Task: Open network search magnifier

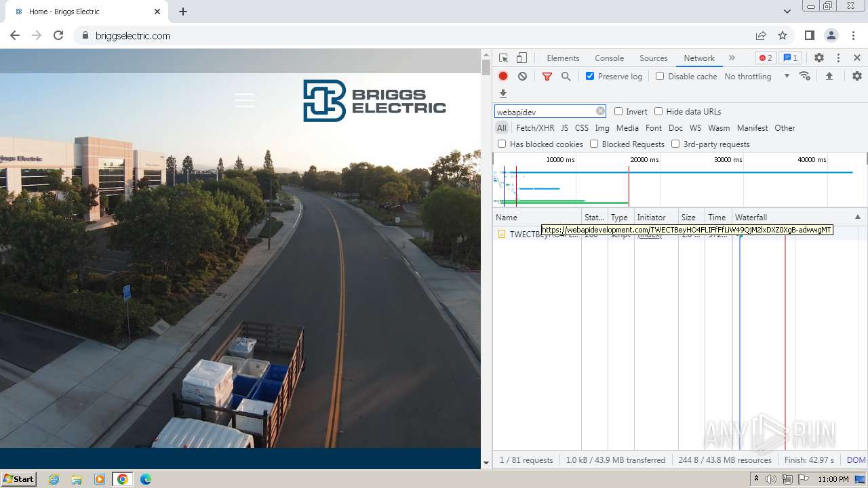Action: point(566,77)
